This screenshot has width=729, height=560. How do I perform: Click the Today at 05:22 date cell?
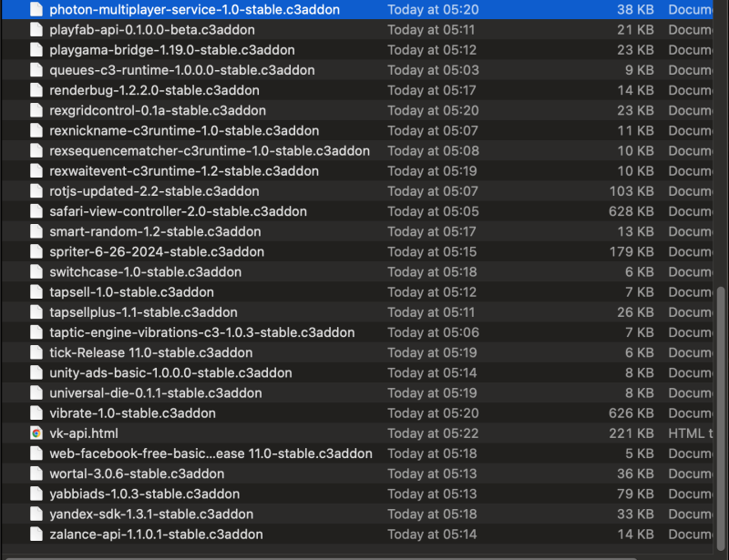pyautogui.click(x=433, y=433)
